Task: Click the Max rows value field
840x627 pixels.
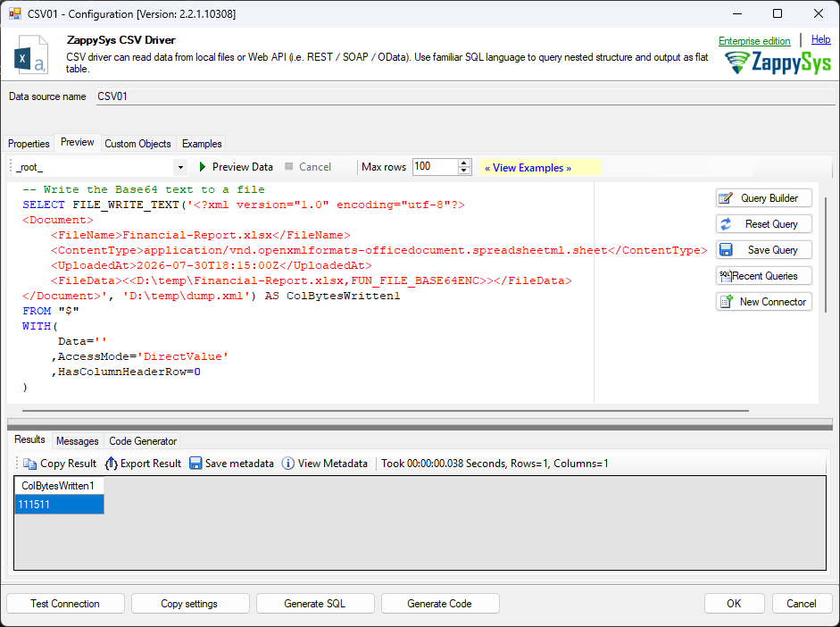Action: (435, 167)
